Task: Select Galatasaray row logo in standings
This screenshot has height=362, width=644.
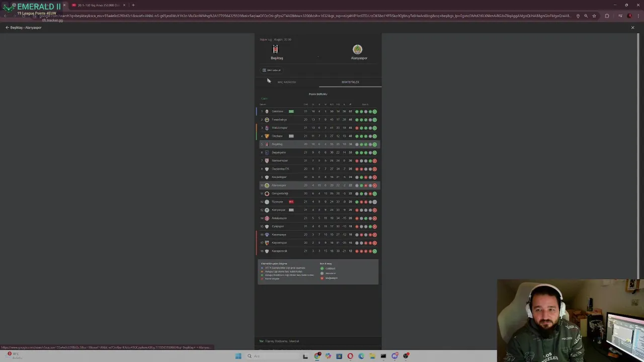Action: 267,111
